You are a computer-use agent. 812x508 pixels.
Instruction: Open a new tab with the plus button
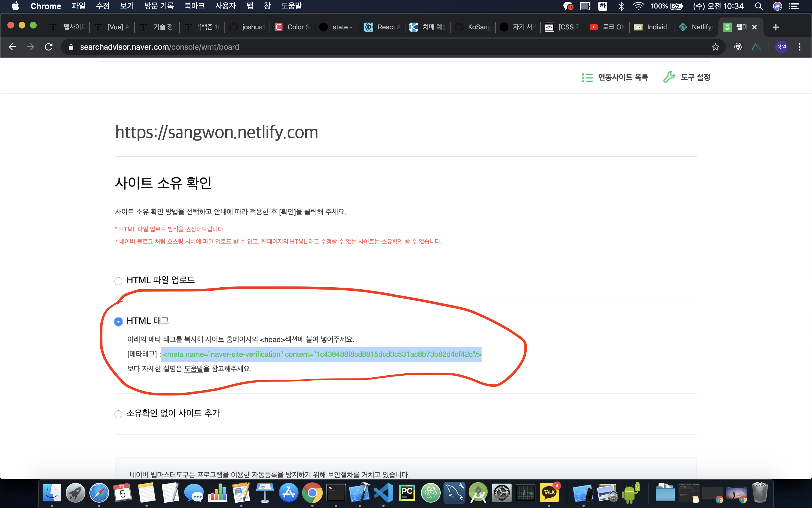click(x=776, y=27)
